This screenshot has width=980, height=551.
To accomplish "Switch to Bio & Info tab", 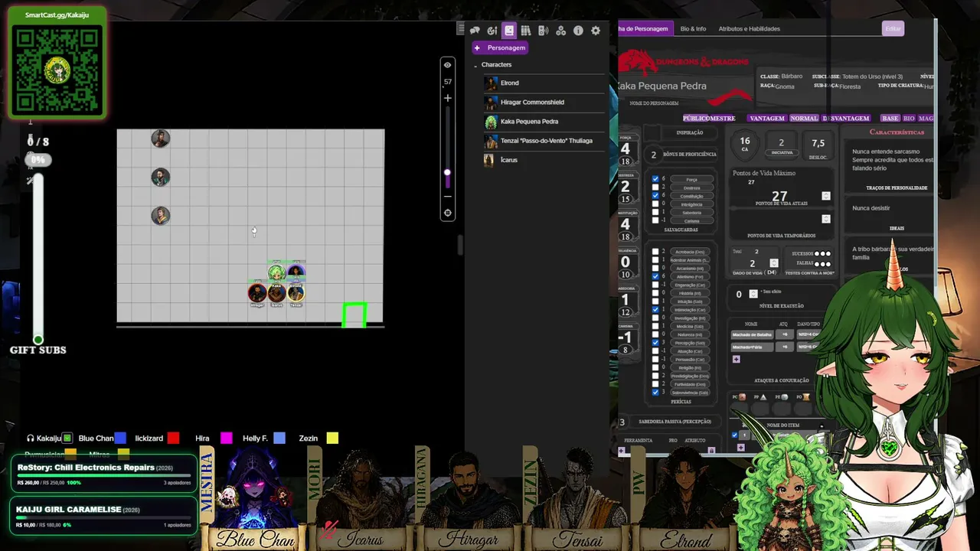I will 693,28.
